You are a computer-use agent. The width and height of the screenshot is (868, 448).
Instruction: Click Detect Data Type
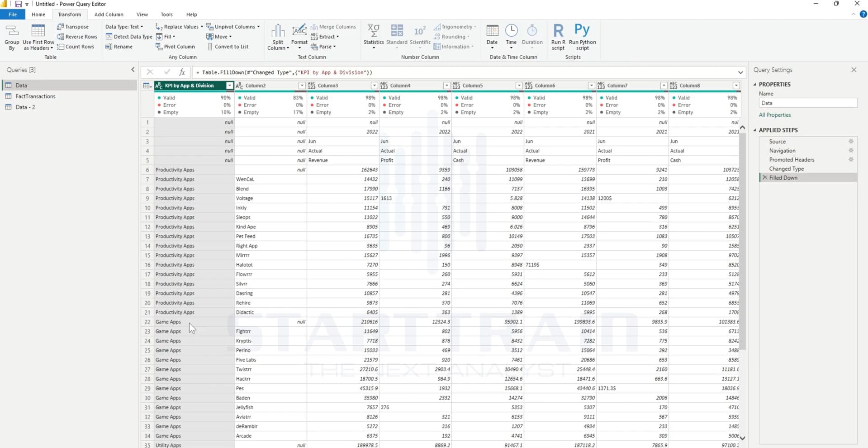pos(129,37)
